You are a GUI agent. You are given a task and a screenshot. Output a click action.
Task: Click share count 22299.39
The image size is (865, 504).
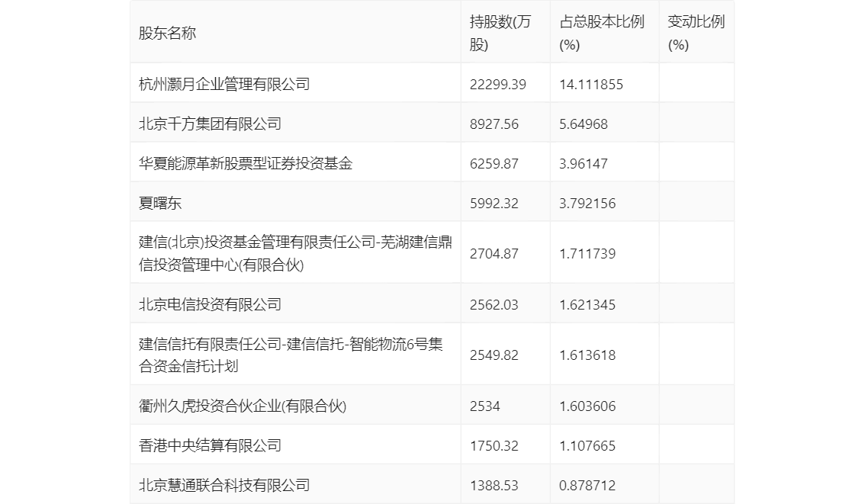(x=497, y=85)
